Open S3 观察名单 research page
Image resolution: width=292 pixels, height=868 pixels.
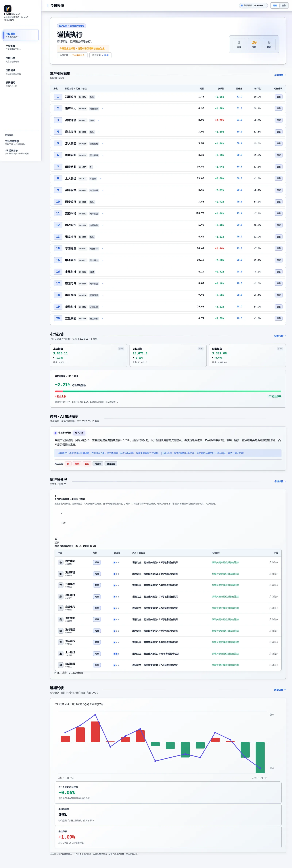click(x=21, y=152)
